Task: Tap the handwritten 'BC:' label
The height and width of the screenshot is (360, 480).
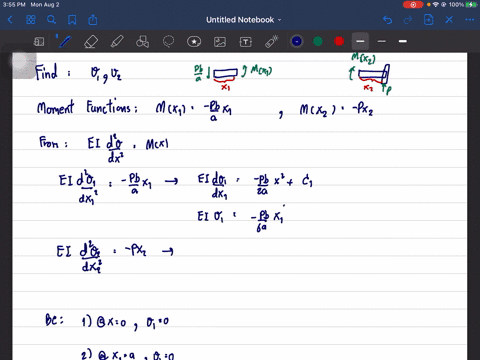Action: [54, 320]
